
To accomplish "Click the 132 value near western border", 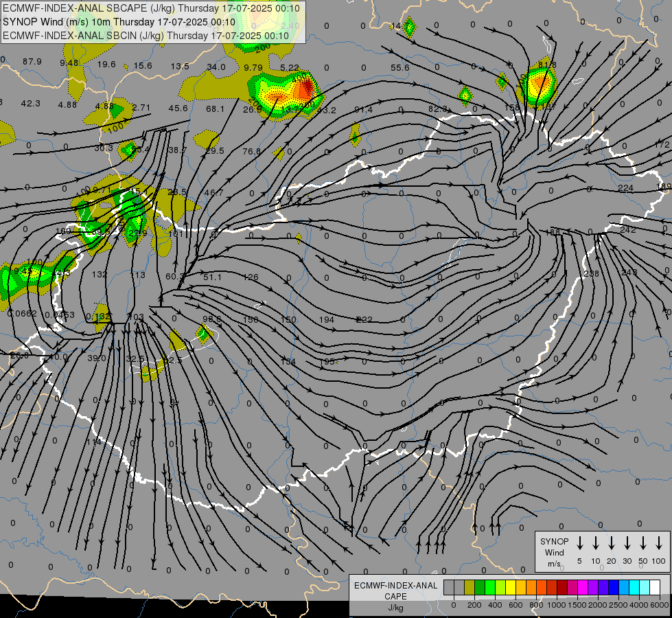I will [100, 274].
